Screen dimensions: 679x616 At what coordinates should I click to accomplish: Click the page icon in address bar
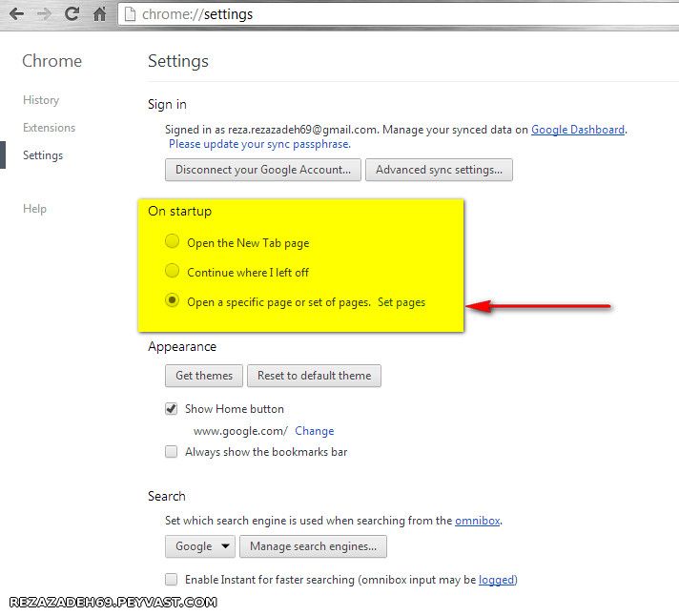tap(130, 14)
